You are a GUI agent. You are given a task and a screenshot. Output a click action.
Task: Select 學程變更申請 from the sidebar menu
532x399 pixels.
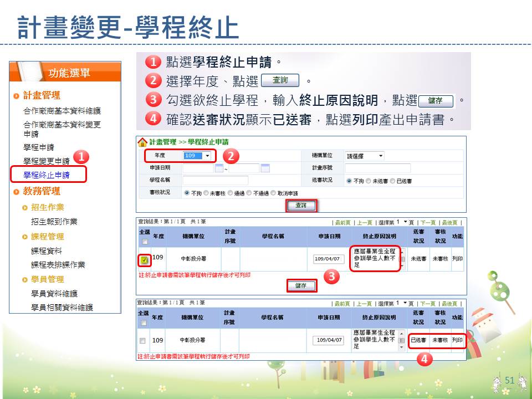coord(47,161)
